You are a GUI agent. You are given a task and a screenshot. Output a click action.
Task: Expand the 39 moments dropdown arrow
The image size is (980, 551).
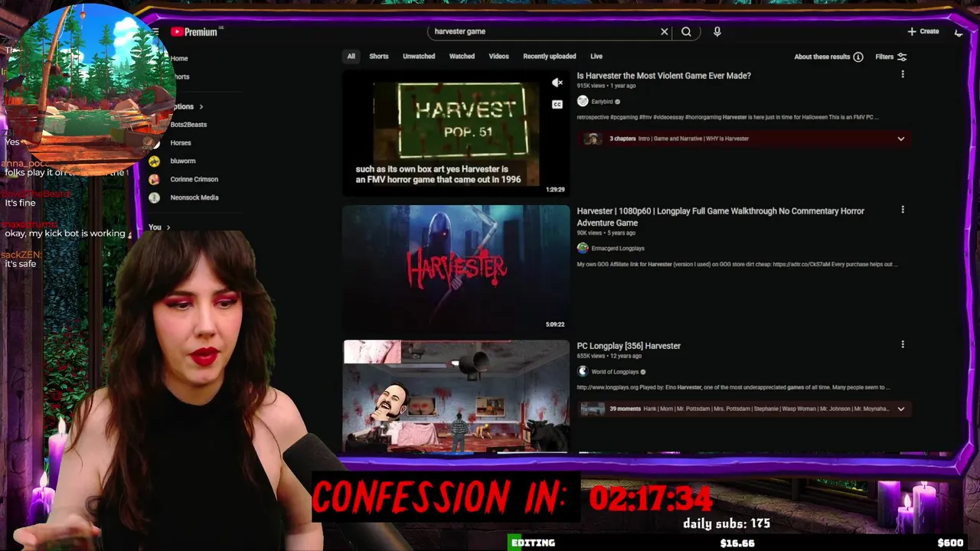(x=901, y=409)
